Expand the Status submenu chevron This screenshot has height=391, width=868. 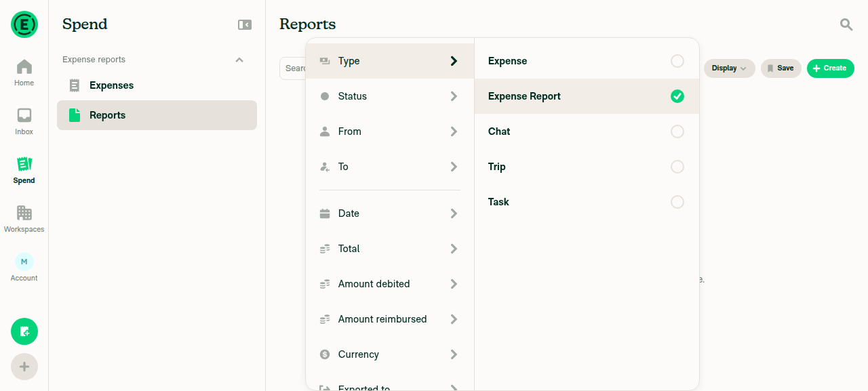click(454, 96)
